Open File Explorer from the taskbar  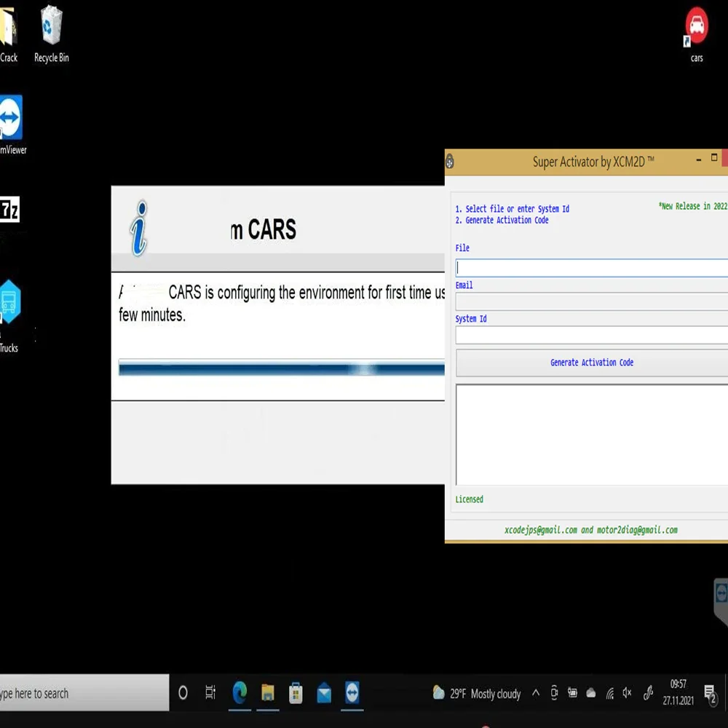tap(268, 692)
